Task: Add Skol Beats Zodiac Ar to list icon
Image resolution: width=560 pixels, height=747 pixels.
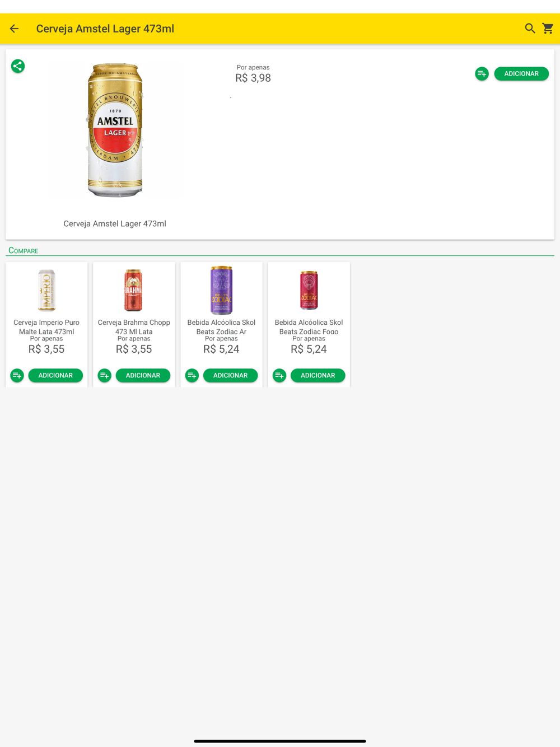Action: (192, 375)
